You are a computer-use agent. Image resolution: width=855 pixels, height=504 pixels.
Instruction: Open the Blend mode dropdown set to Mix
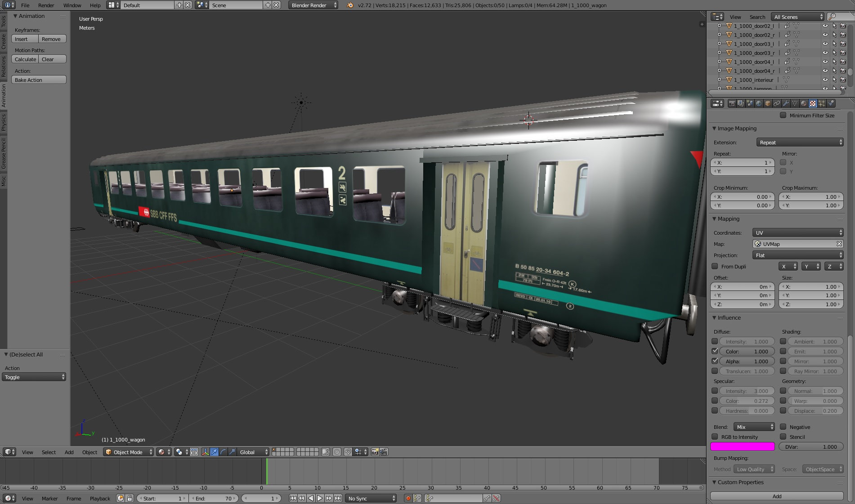click(x=754, y=427)
